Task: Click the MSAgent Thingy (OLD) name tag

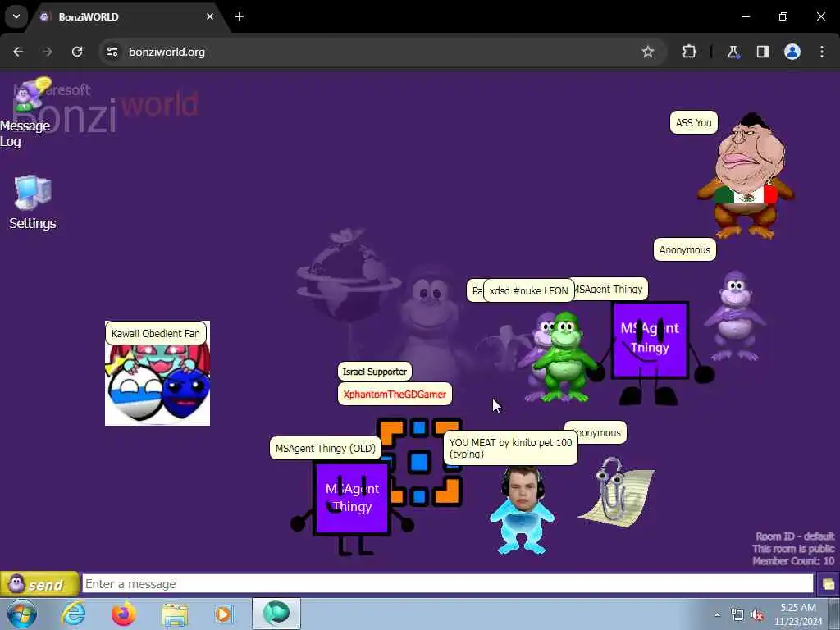Action: click(x=325, y=449)
